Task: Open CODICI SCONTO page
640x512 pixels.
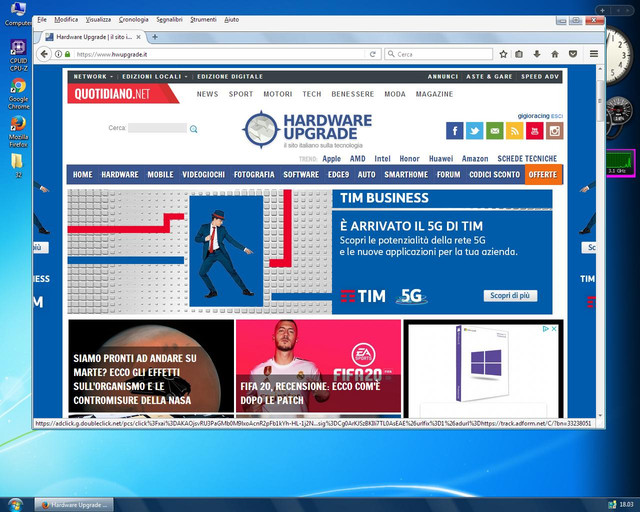Action: coord(494,174)
